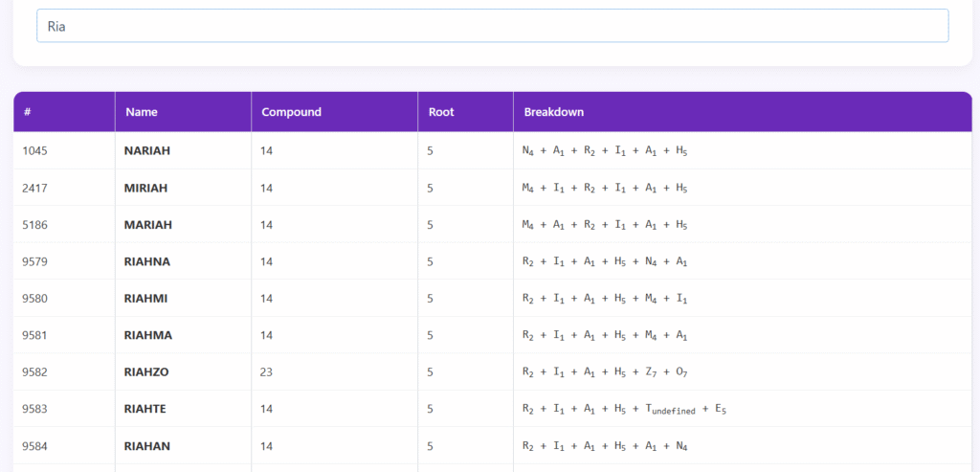Select the NARIAH name cell
This screenshot has width=980, height=472.
pyautogui.click(x=147, y=151)
